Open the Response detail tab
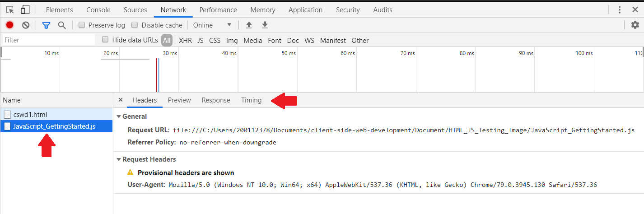This screenshot has width=644, height=214. [x=216, y=100]
